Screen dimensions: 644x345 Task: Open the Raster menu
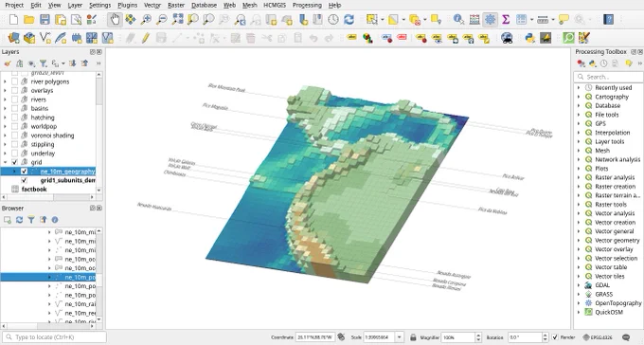tap(176, 5)
